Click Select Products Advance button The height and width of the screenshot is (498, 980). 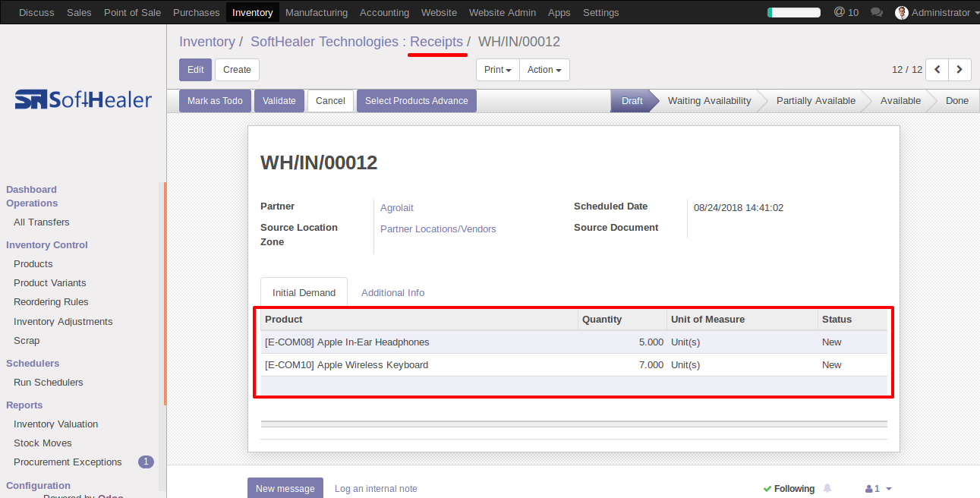tap(417, 101)
